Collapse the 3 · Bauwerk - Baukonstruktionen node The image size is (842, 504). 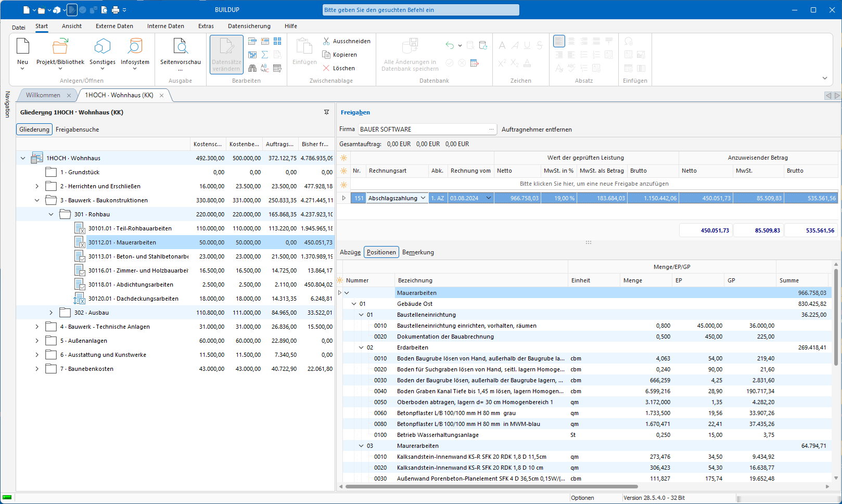point(36,200)
